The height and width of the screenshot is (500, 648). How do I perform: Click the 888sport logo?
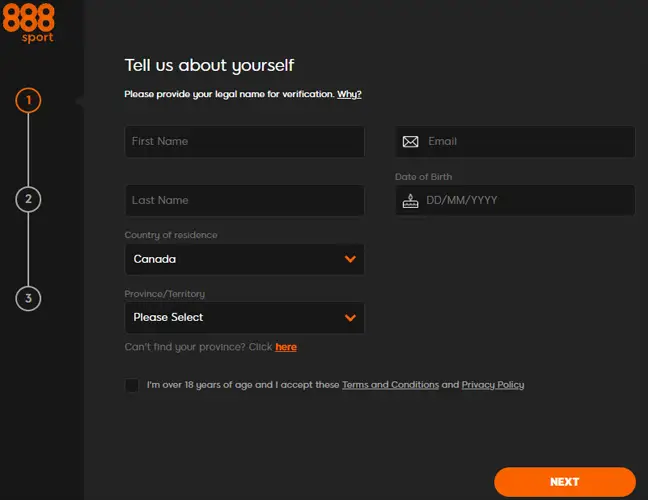click(28, 22)
